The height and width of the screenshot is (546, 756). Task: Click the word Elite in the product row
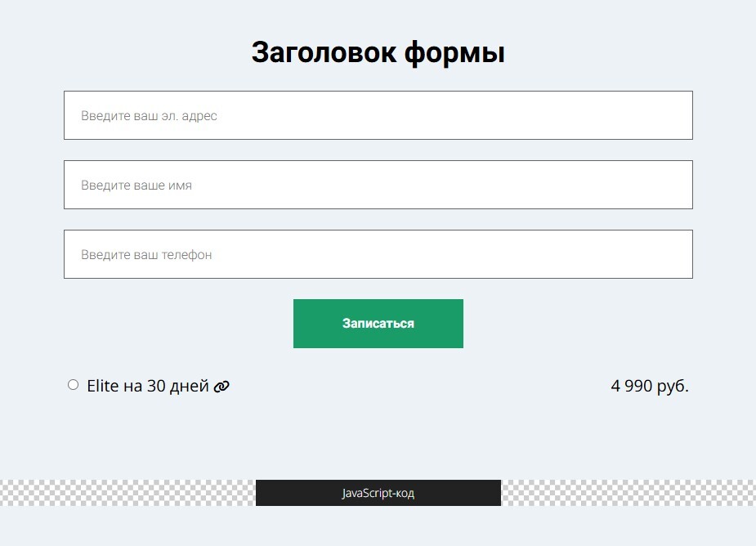103,386
